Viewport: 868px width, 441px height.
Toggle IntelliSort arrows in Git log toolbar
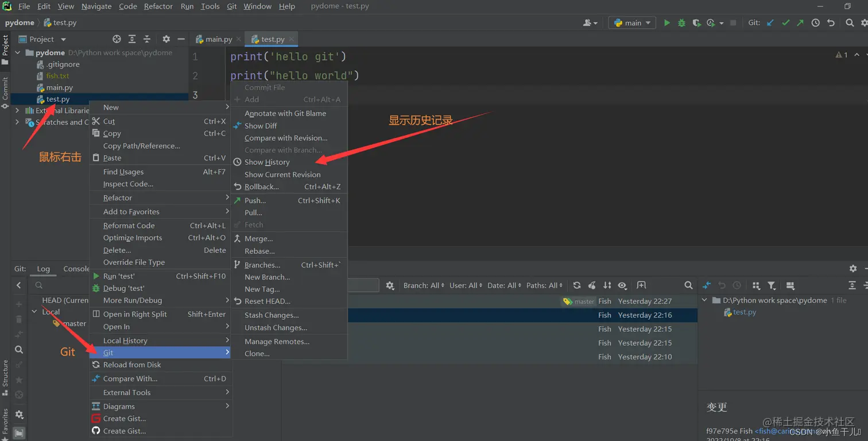[x=607, y=285]
